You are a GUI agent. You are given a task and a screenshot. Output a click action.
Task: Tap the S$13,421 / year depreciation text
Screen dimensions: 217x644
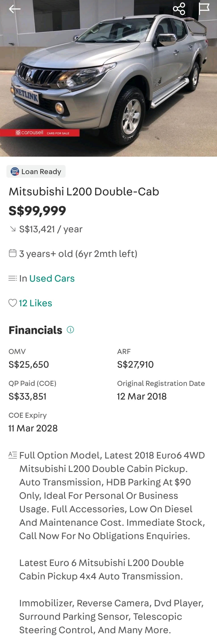point(51,229)
